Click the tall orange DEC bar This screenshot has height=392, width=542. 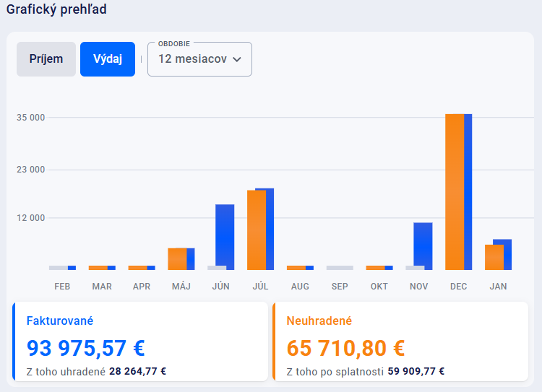(454, 191)
